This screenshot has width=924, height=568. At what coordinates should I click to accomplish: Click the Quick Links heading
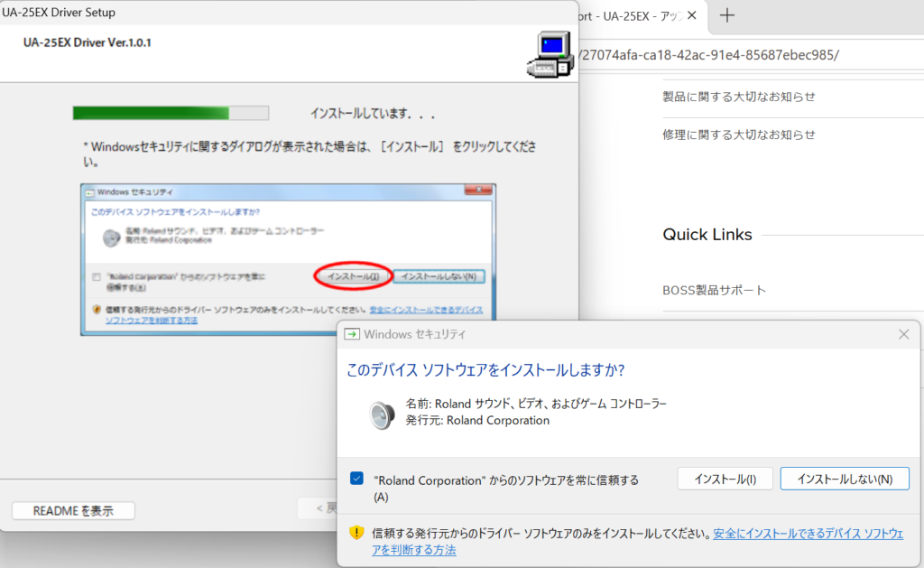point(707,235)
